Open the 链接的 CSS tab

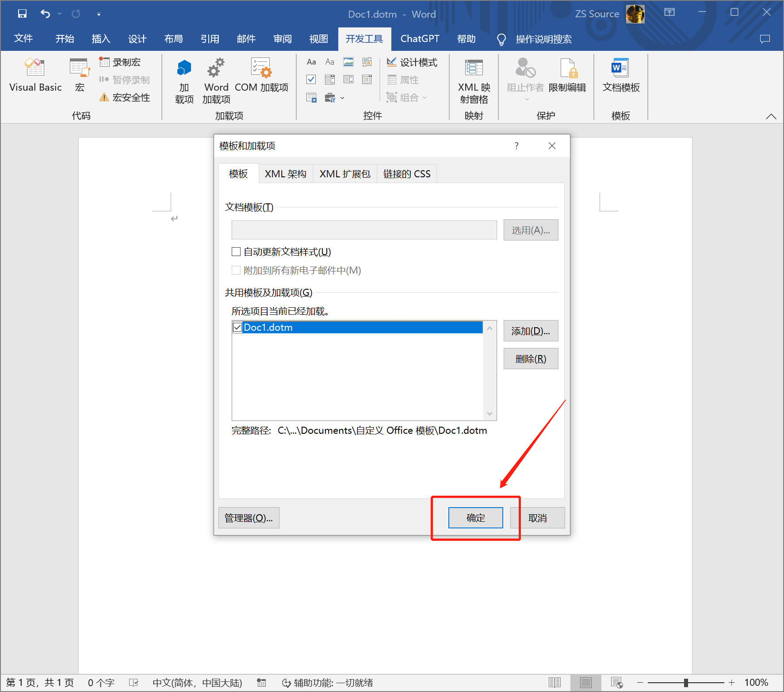tap(406, 174)
